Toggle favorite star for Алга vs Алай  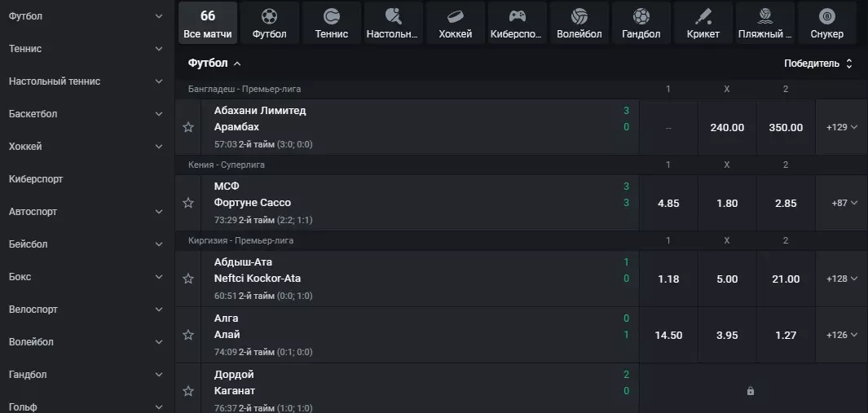[x=188, y=335]
